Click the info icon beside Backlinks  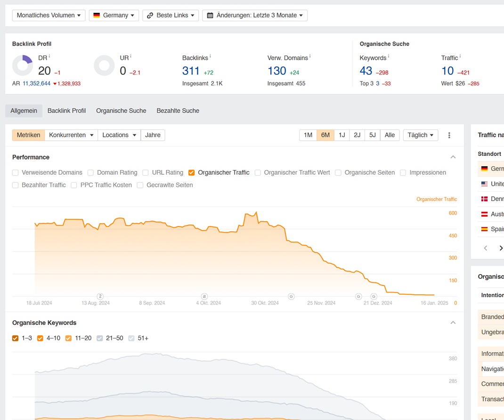210,57
